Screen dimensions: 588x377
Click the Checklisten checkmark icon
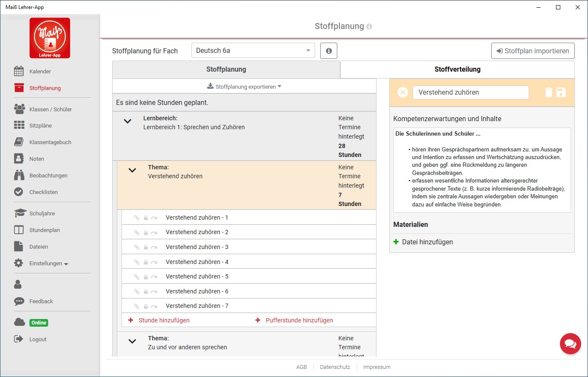click(19, 192)
